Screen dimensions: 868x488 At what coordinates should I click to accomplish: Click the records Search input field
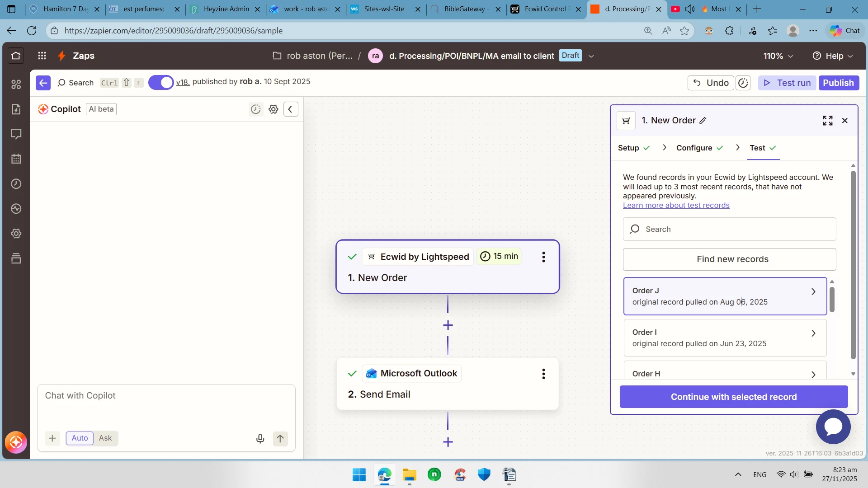[x=729, y=229]
